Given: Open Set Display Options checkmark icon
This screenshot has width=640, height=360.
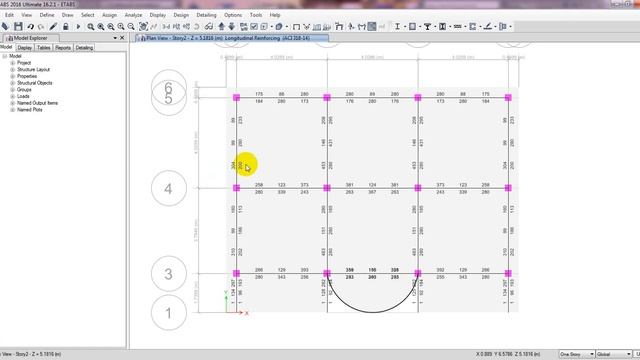Looking at the screenshot, I should point(254,27).
